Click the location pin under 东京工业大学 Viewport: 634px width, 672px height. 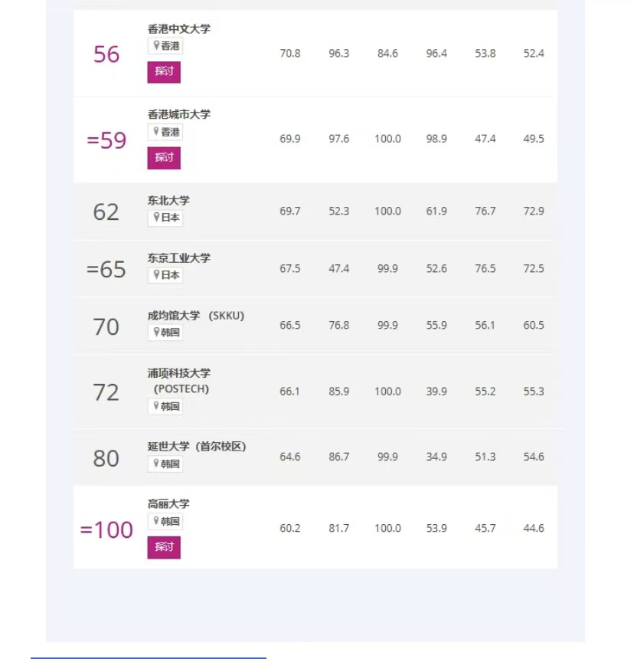pyautogui.click(x=156, y=274)
